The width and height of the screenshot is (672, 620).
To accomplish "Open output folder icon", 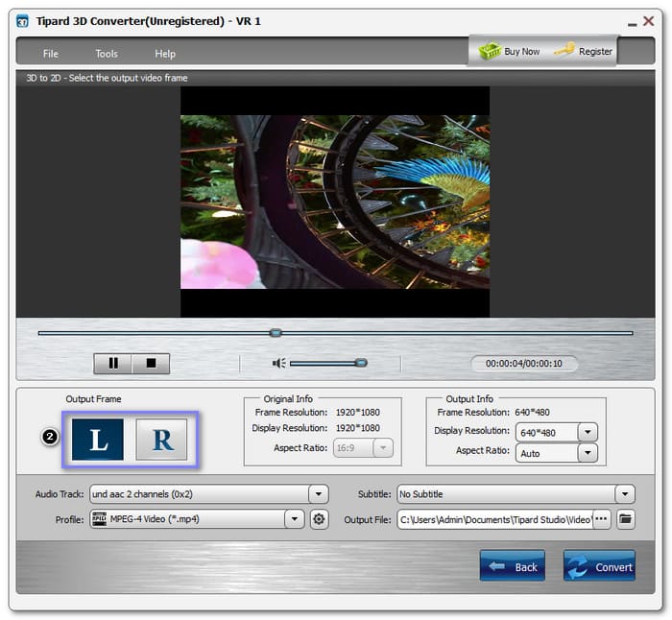I will (x=626, y=519).
